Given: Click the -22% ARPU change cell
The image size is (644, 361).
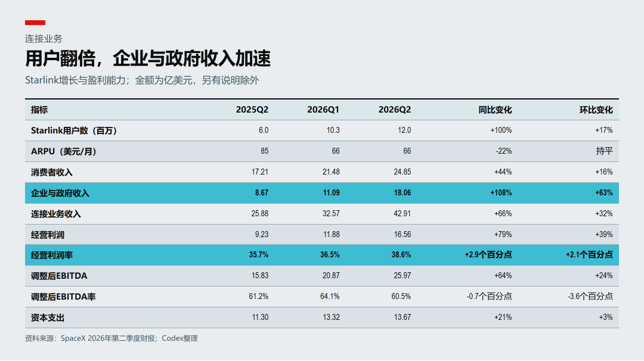Looking at the screenshot, I should coord(503,151).
